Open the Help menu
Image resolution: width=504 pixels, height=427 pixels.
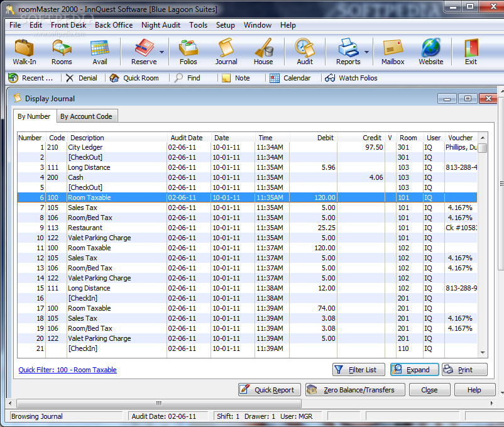288,25
